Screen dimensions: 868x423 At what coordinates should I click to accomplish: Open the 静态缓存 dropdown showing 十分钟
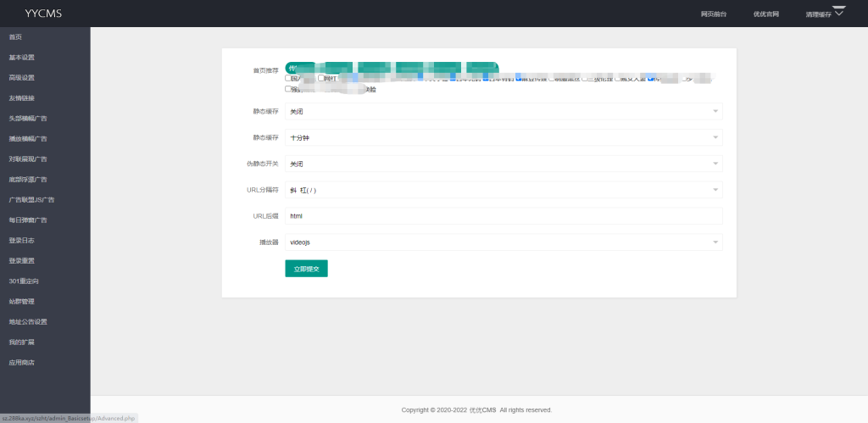[504, 137]
